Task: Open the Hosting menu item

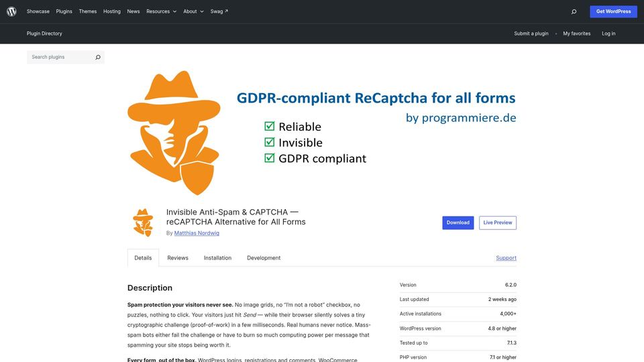Action: 112,11
